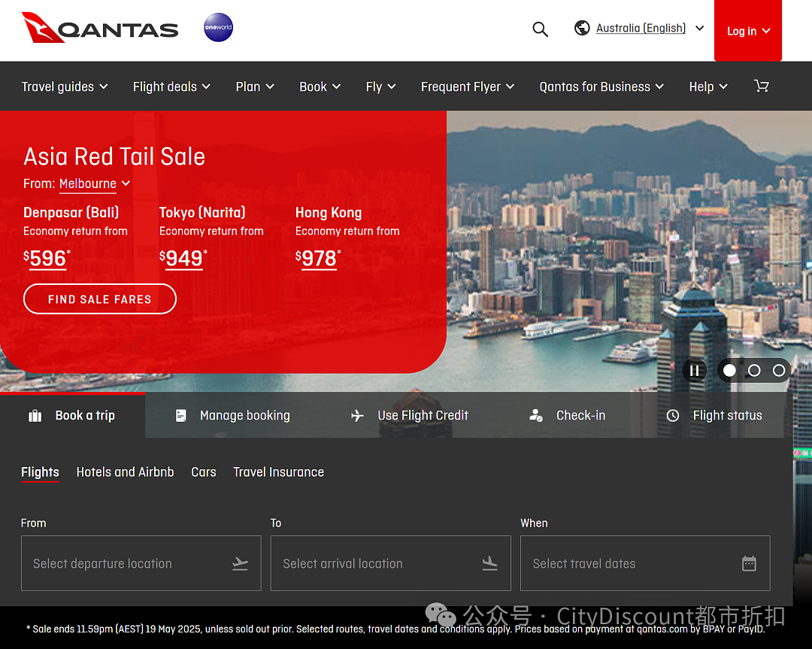Expand the Help menu
The height and width of the screenshot is (649, 812).
[708, 86]
